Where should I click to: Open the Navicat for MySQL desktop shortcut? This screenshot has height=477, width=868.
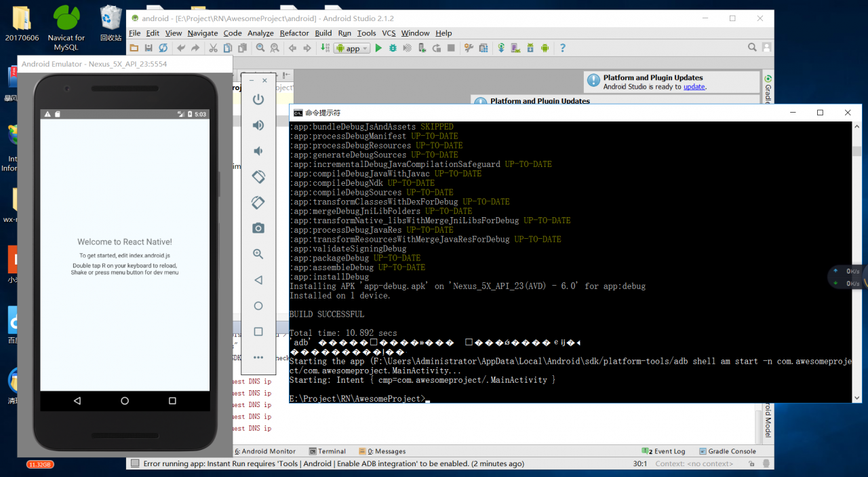click(66, 28)
